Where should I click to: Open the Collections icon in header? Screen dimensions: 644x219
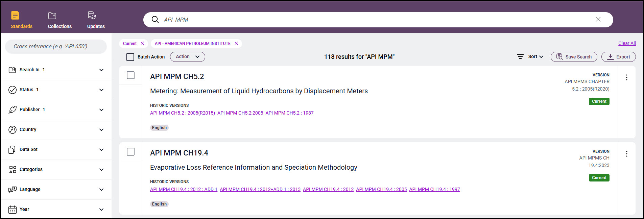[x=52, y=16]
